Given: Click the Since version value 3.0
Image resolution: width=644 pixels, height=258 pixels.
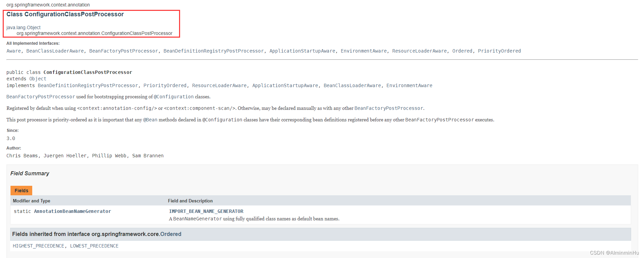Looking at the screenshot, I should [x=11, y=138].
